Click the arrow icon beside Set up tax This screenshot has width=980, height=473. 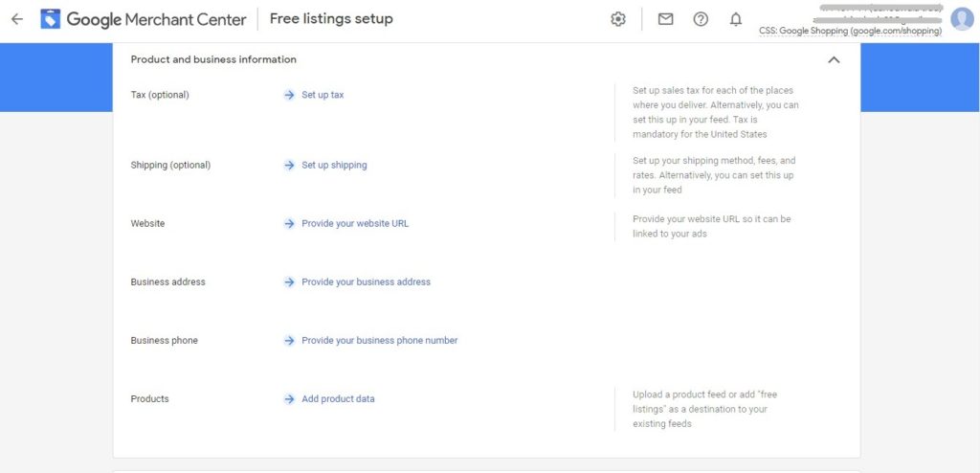point(289,95)
